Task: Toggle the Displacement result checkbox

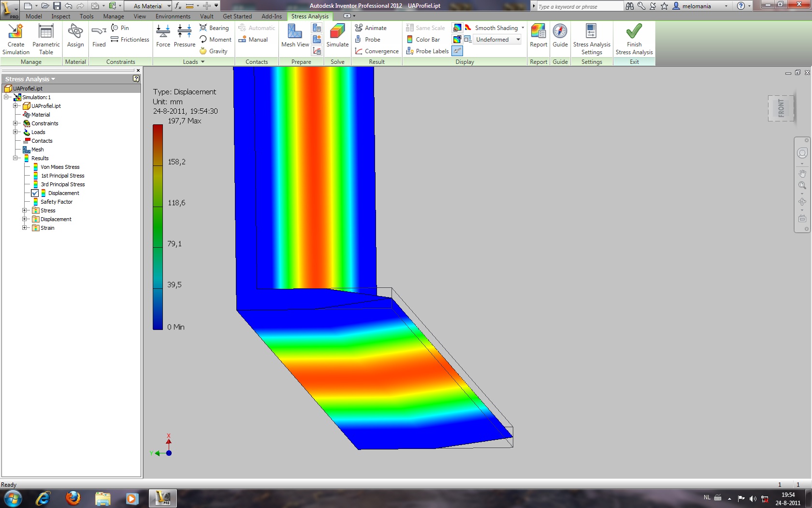Action: tap(35, 193)
